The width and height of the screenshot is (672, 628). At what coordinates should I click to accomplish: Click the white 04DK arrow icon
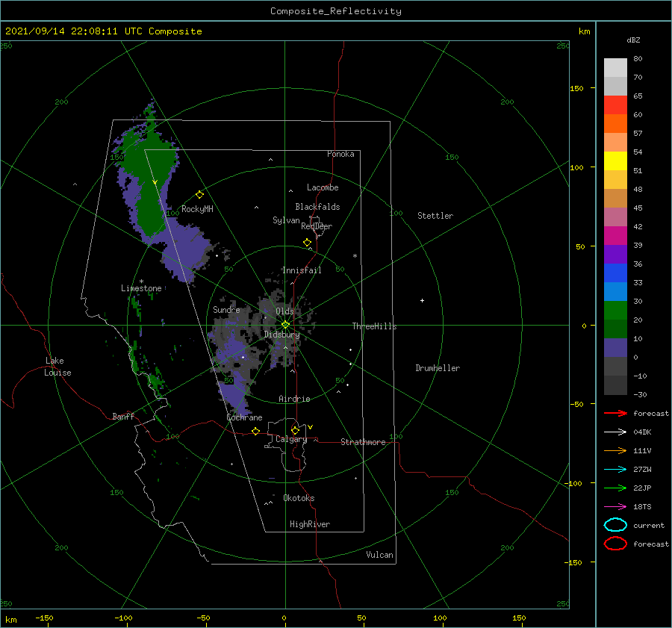615,432
